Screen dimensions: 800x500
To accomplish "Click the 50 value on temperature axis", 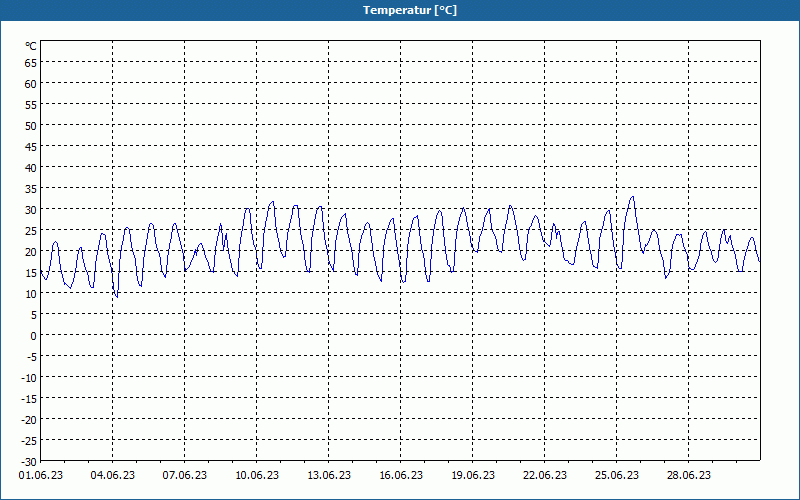I will click(x=31, y=126).
